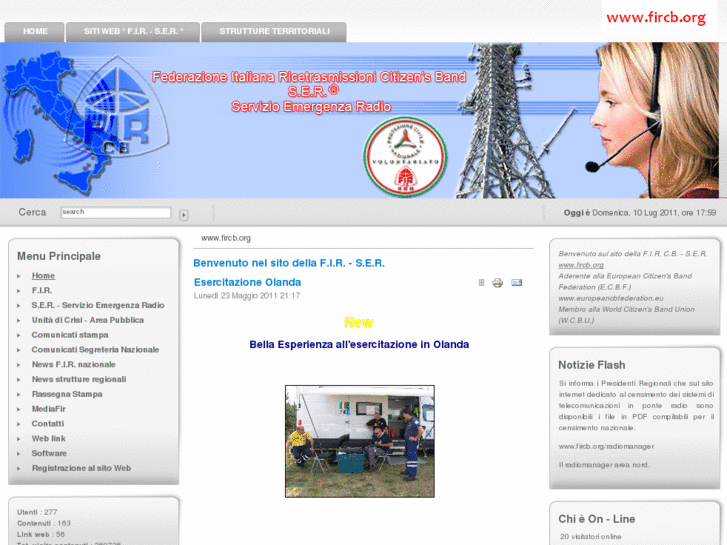Click Benvenuto nel sito della F.I.R. - S.E.R. heading
This screenshot has height=545, width=727.
(289, 263)
